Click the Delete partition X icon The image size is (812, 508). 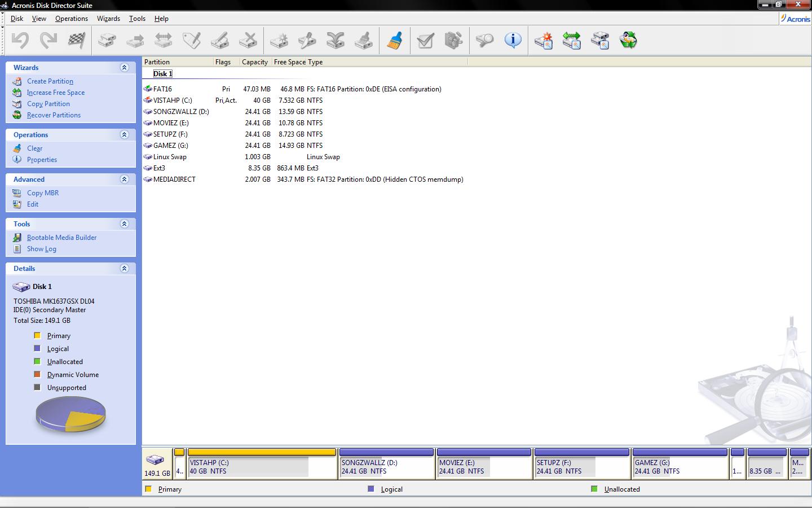pyautogui.click(x=248, y=40)
